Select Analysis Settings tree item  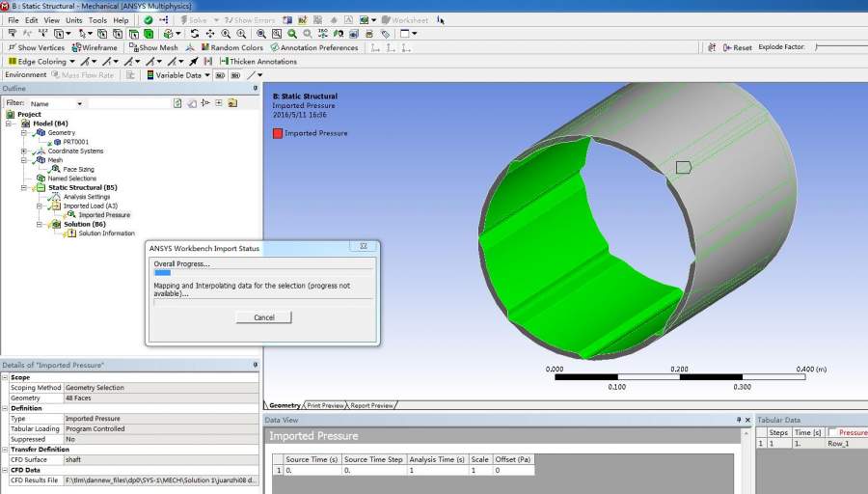pyautogui.click(x=87, y=197)
